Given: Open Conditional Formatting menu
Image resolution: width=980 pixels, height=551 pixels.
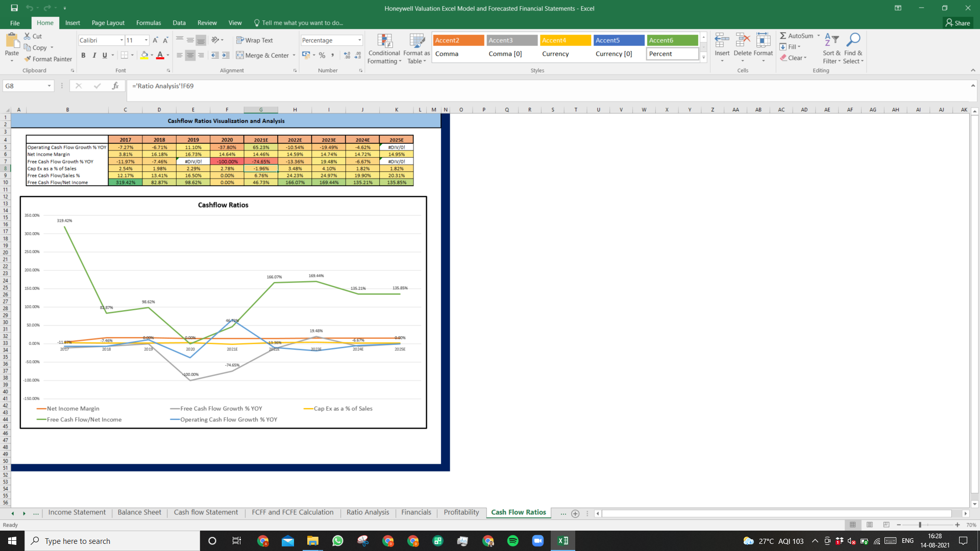Looking at the screenshot, I should coord(384,49).
